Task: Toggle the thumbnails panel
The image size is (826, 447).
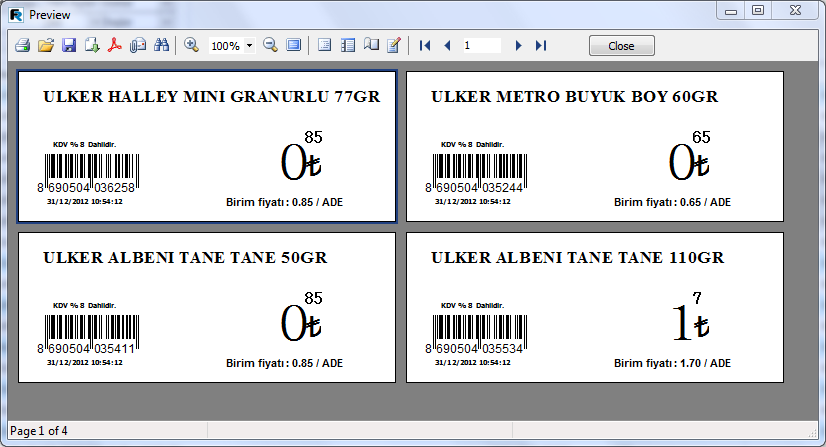Action: (x=348, y=45)
